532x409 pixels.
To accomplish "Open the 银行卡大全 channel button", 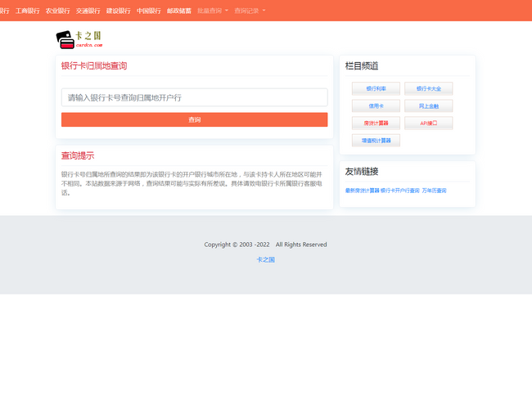I will [429, 88].
